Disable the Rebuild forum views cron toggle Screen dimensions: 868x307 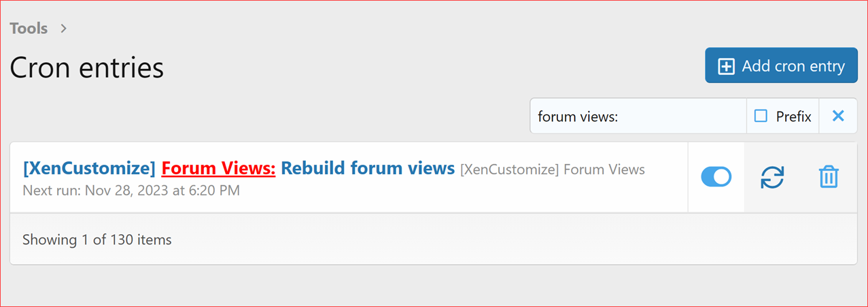point(716,177)
